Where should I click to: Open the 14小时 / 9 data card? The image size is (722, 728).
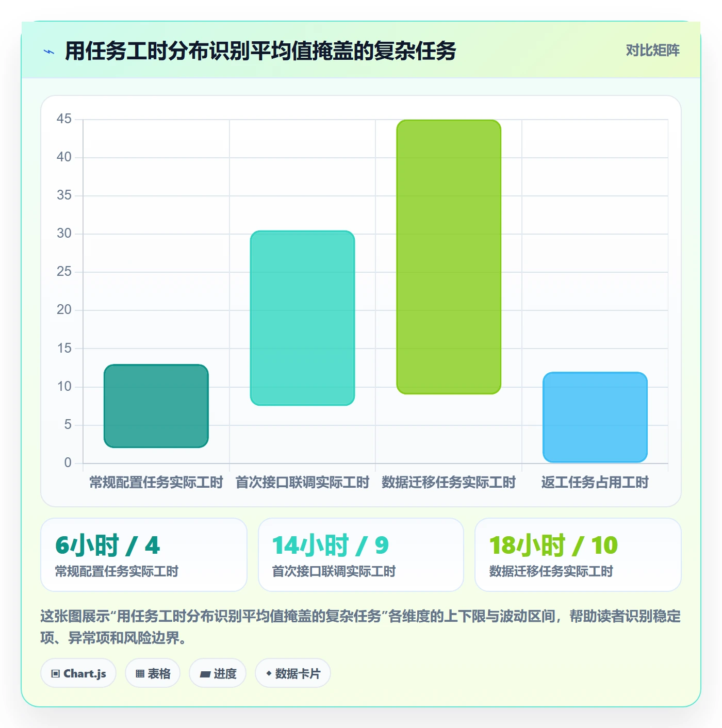361,555
